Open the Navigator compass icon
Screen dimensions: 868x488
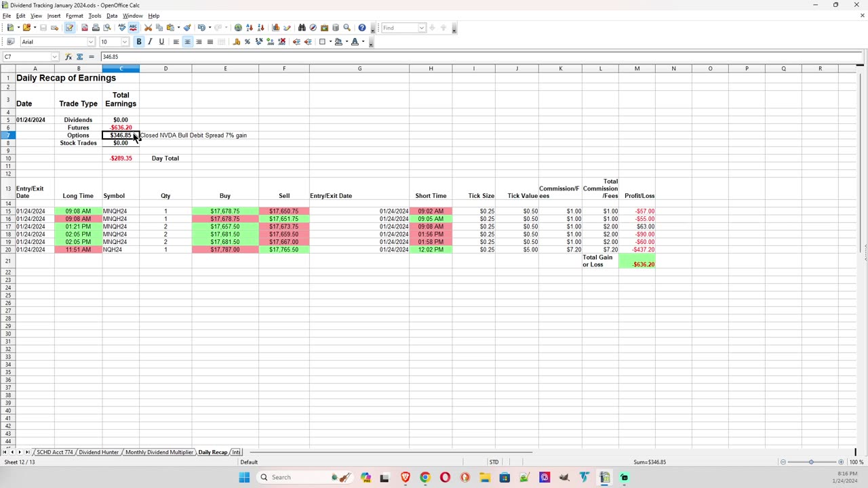coord(313,28)
